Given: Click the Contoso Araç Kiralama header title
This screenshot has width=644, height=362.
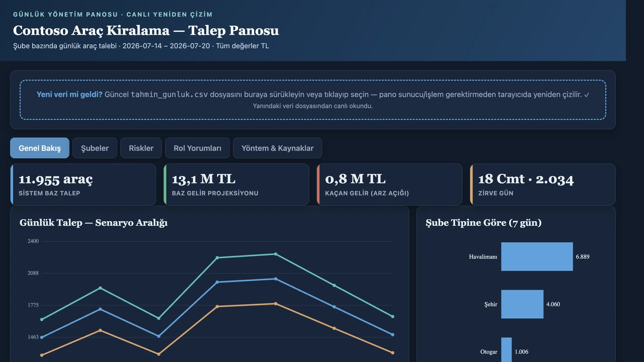Looking at the screenshot, I should tap(146, 30).
